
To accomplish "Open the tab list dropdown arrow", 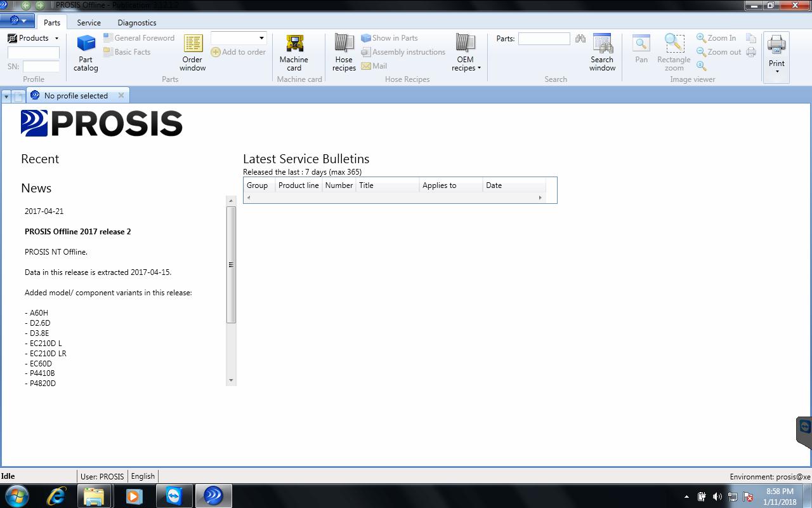I will click(6, 97).
